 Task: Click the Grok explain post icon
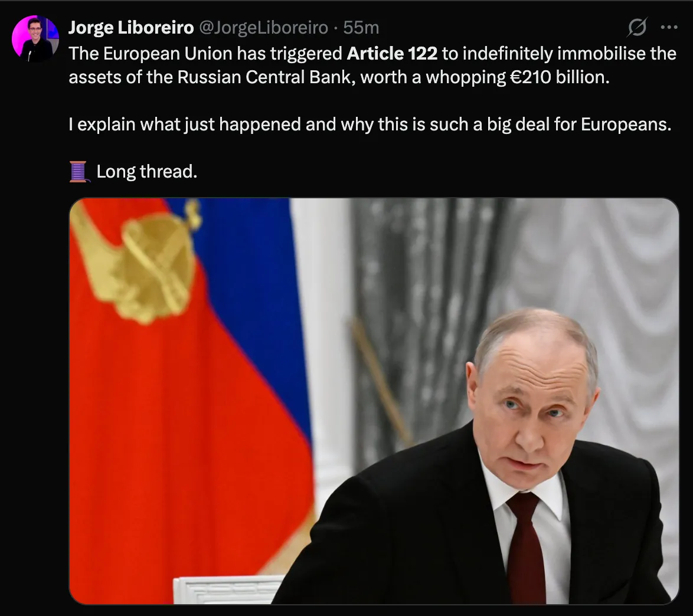click(x=638, y=27)
